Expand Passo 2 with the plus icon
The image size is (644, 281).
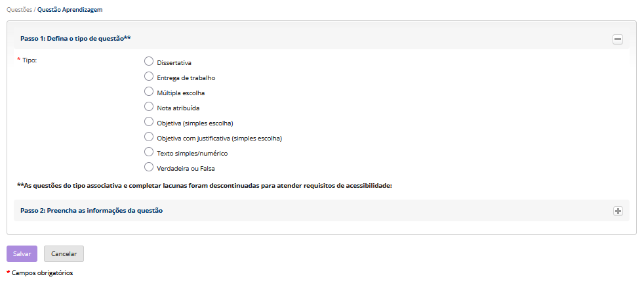click(x=617, y=211)
